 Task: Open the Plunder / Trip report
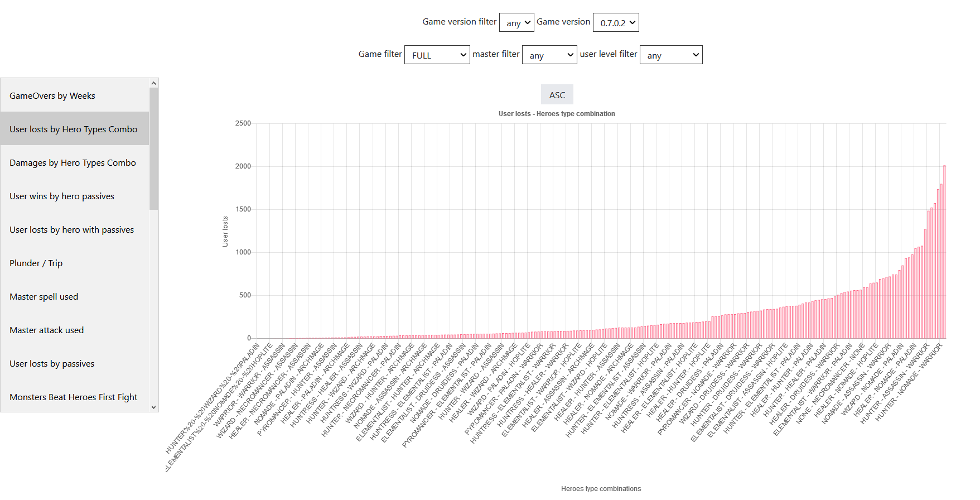point(36,263)
